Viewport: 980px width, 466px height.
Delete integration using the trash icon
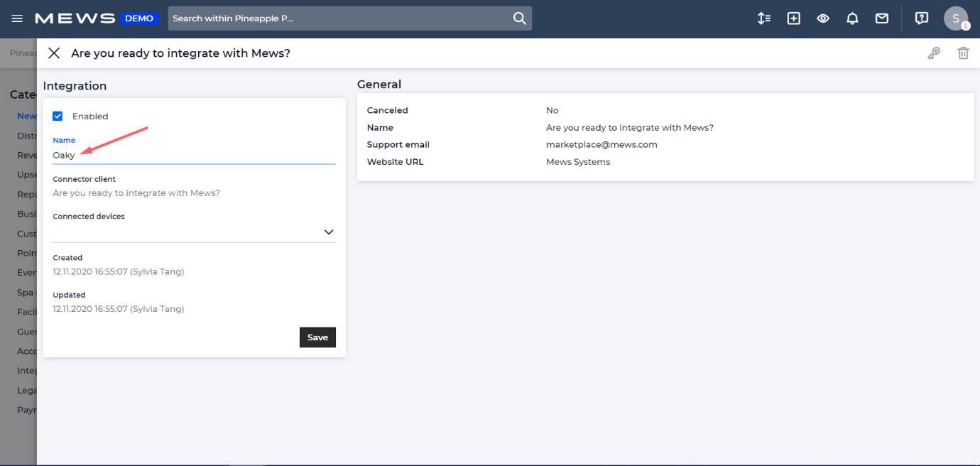coord(963,53)
